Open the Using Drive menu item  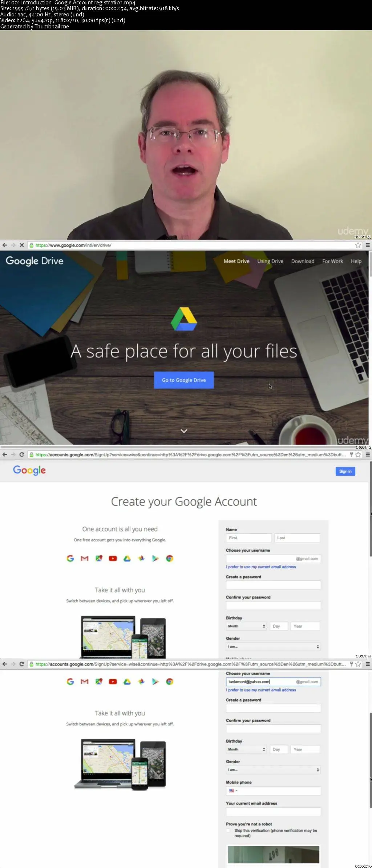270,261
